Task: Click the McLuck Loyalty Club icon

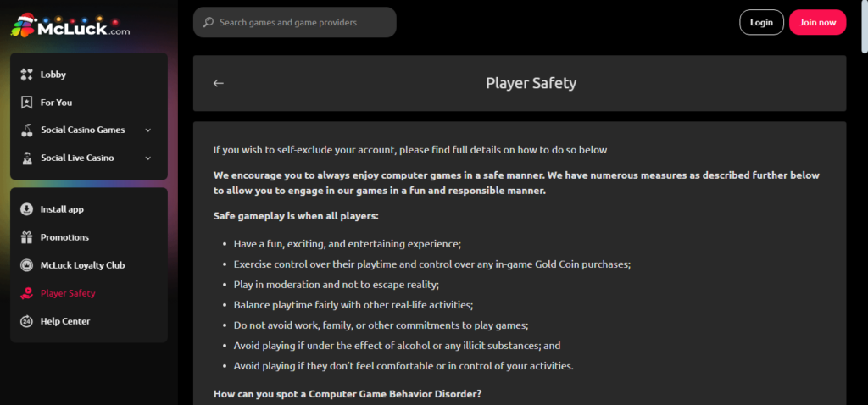Action: tap(26, 265)
